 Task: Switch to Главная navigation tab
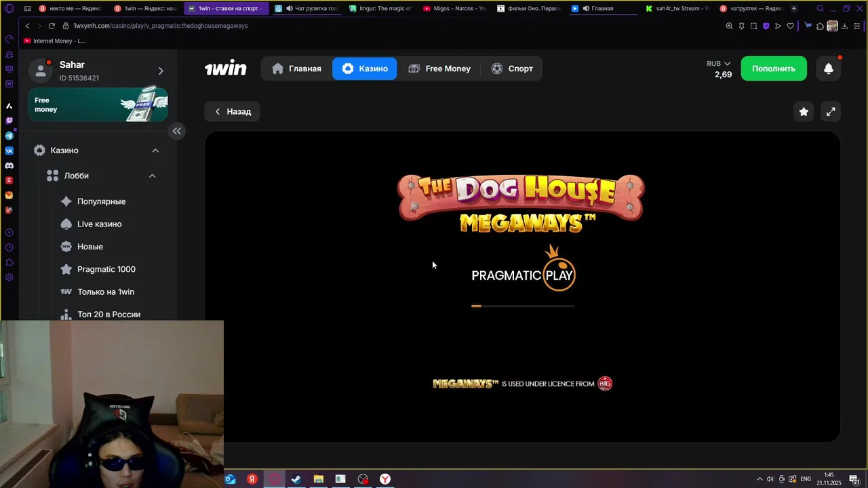[x=296, y=68]
